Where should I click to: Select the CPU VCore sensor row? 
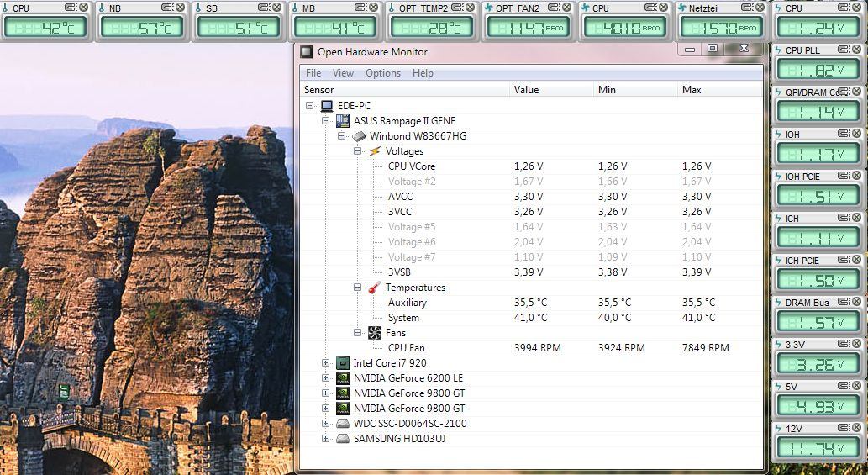(531, 166)
